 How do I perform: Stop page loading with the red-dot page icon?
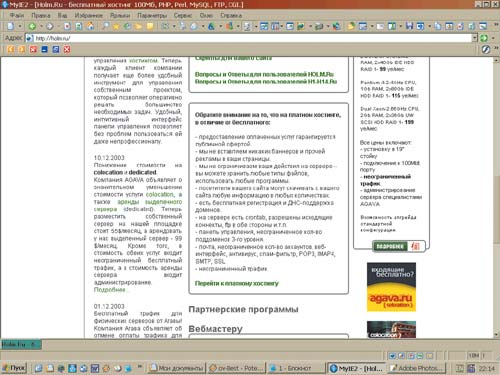(67, 26)
